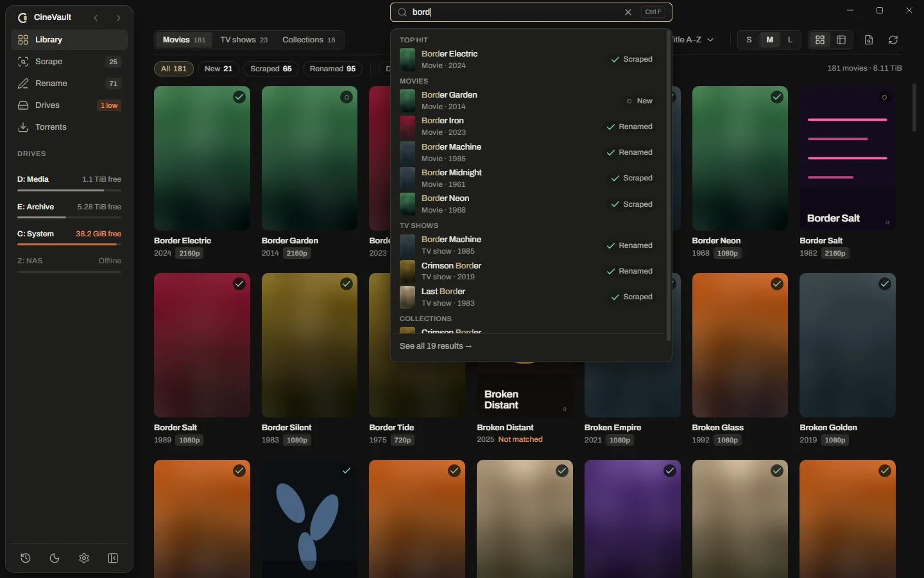The image size is (924, 578).
Task: Switch to the TV shows tab
Action: click(x=244, y=40)
